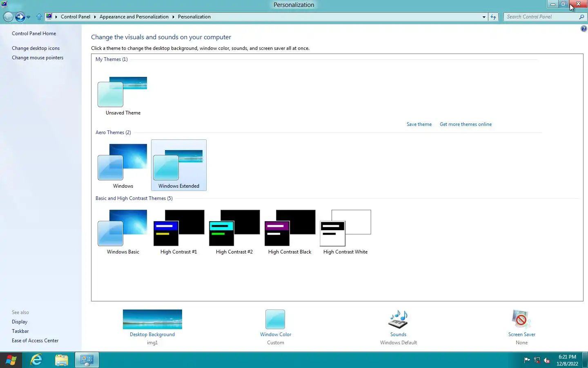This screenshot has height=368, width=588.
Task: Open the Help question mark icon
Action: pyautogui.click(x=584, y=29)
